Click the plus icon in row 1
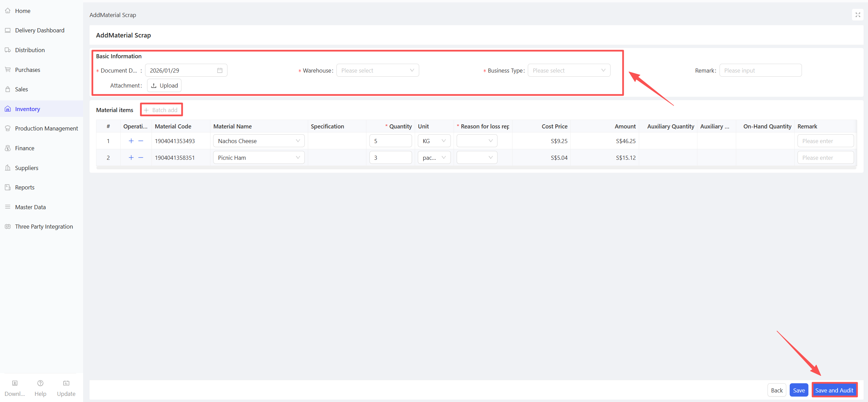The height and width of the screenshot is (402, 868). click(x=131, y=141)
